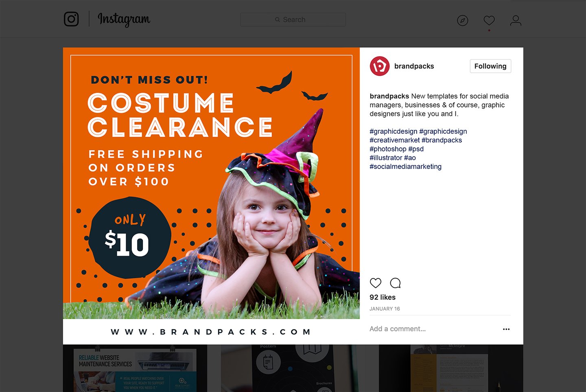Open the Explore compass icon

click(463, 20)
